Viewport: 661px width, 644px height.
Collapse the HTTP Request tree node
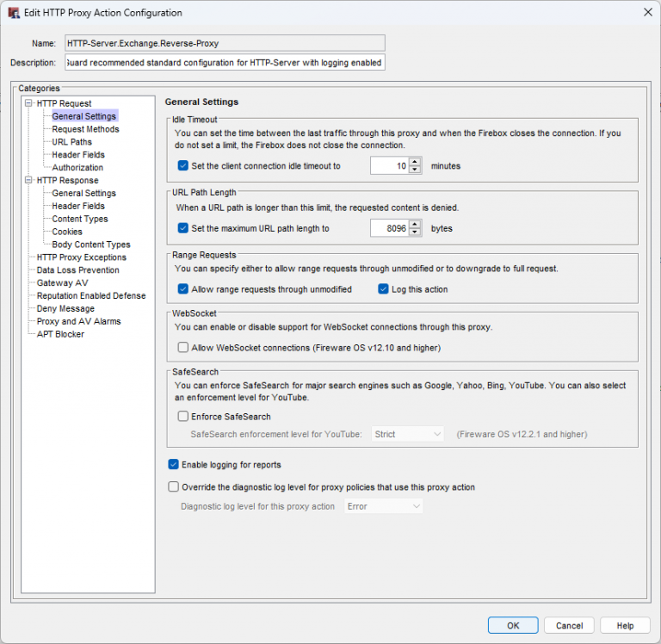pyautogui.click(x=29, y=103)
